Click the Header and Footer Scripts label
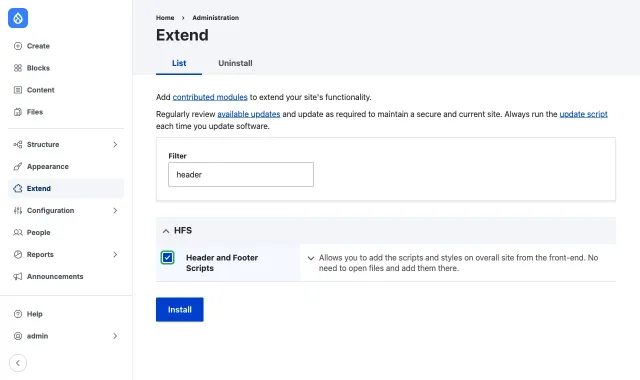The width and height of the screenshot is (640, 380). click(222, 263)
